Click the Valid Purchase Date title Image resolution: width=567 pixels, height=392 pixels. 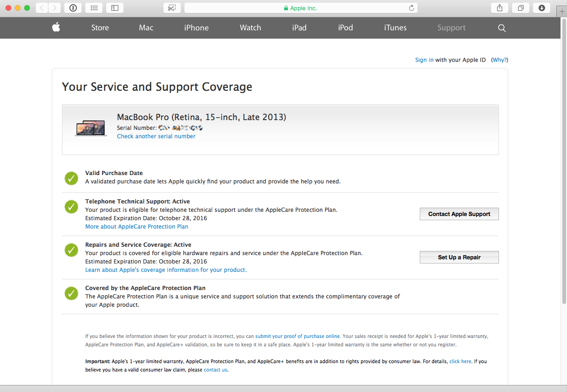[x=114, y=173]
